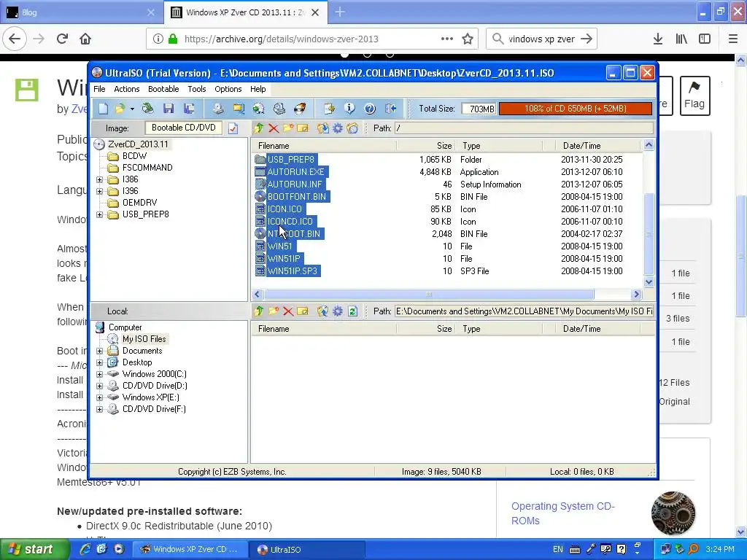The height and width of the screenshot is (560, 747).
Task: Click the image properties checkmark icon beside Bootable CD/DVD
Action: (x=233, y=128)
